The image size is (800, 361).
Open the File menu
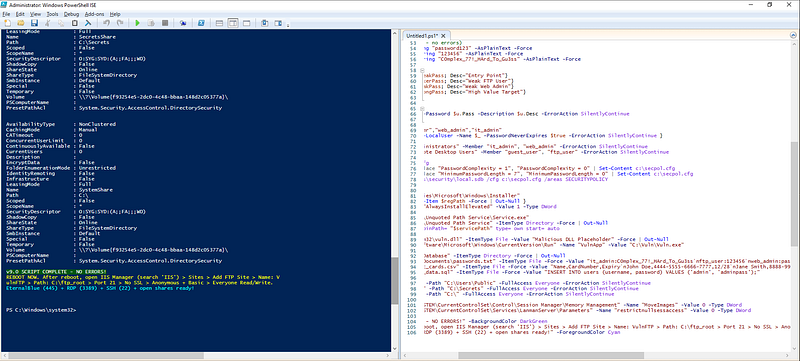[6, 14]
